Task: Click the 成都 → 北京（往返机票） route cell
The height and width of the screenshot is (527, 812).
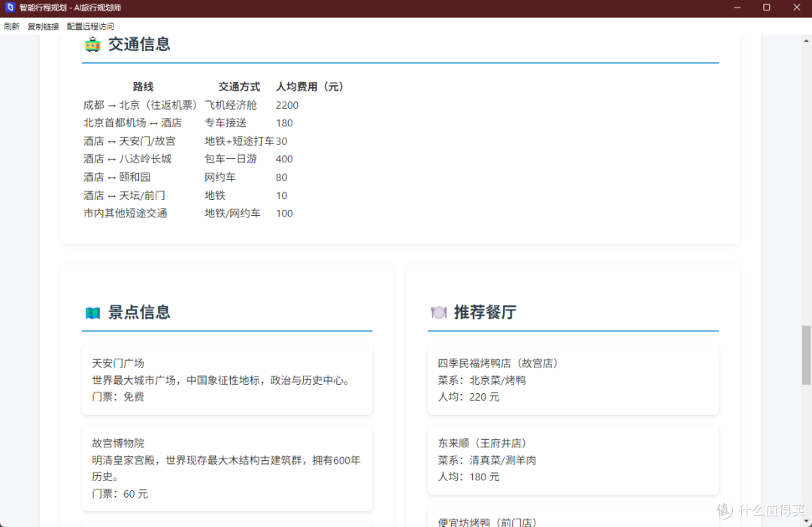Action: coord(141,105)
